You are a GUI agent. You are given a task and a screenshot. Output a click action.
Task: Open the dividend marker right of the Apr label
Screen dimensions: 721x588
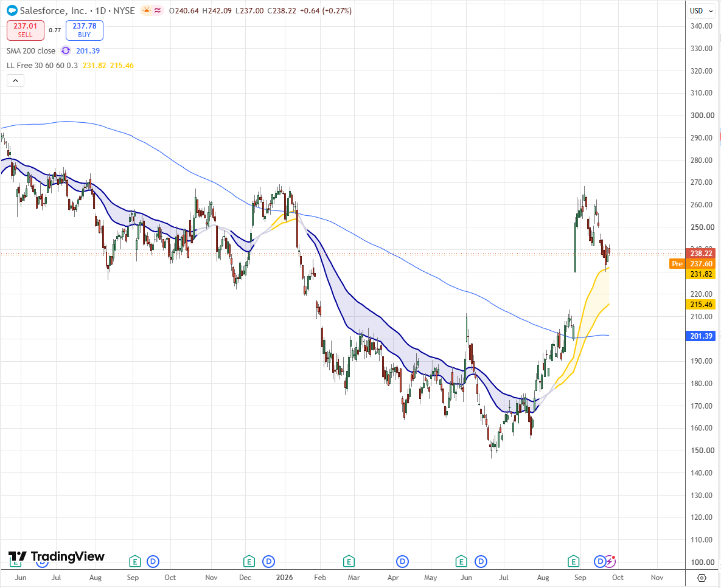[x=402, y=561]
